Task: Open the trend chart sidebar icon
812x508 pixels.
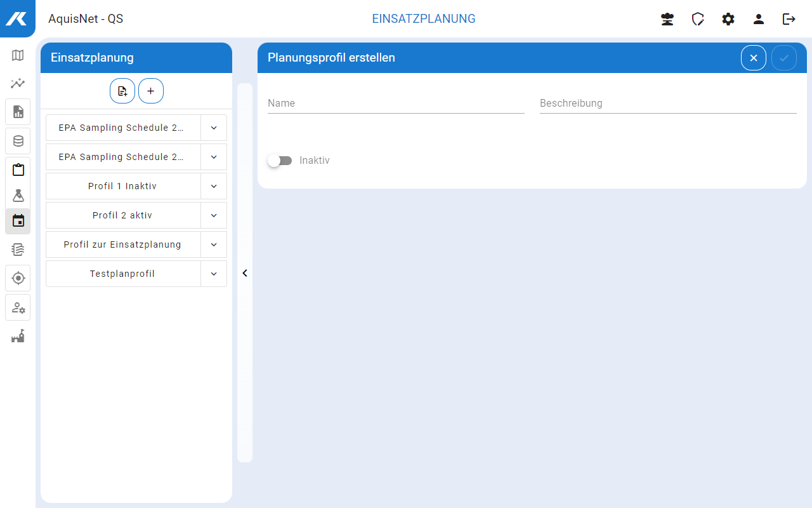Action: pyautogui.click(x=18, y=83)
